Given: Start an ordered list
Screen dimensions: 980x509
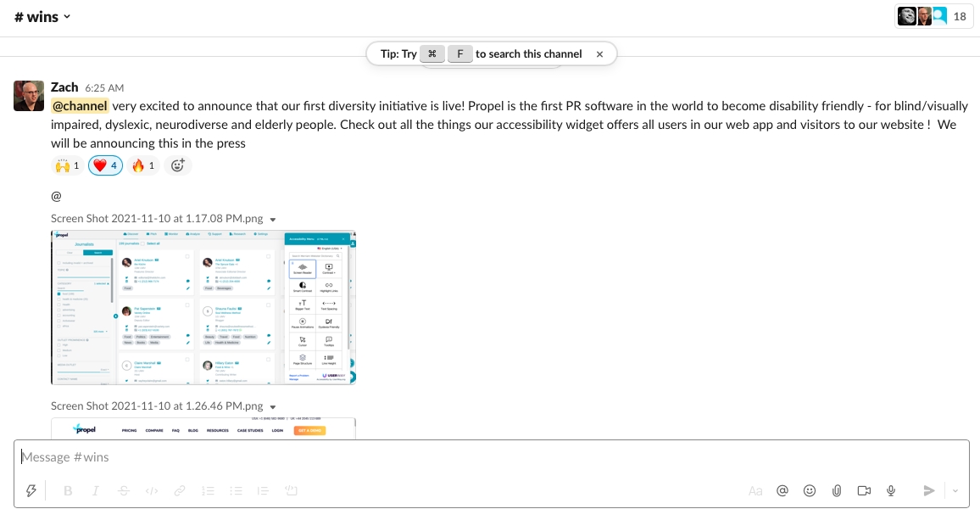Looking at the screenshot, I should coord(209,491).
